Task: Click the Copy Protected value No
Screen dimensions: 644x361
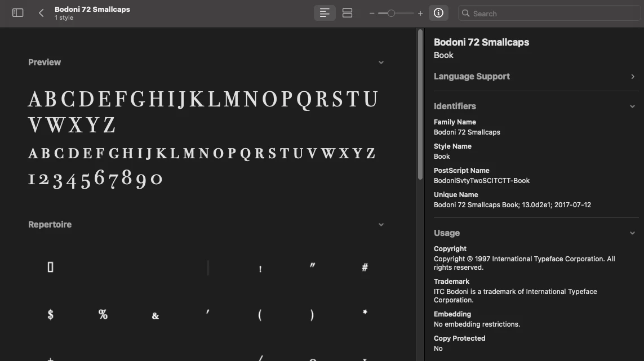Action: click(438, 349)
